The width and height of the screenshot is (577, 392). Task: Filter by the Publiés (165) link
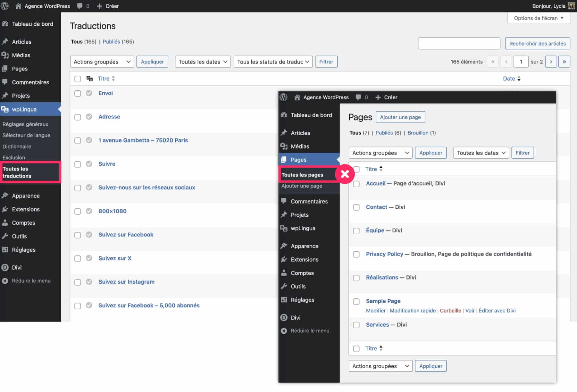pos(118,41)
